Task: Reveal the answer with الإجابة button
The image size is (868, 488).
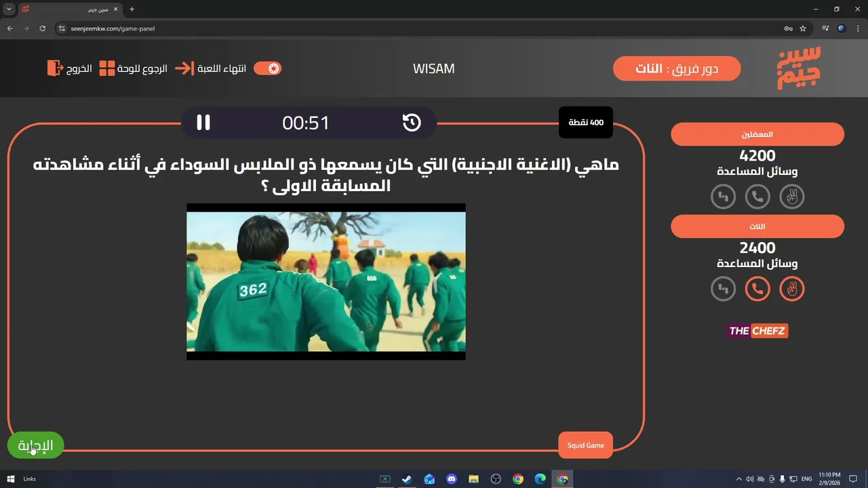Action: (x=35, y=445)
